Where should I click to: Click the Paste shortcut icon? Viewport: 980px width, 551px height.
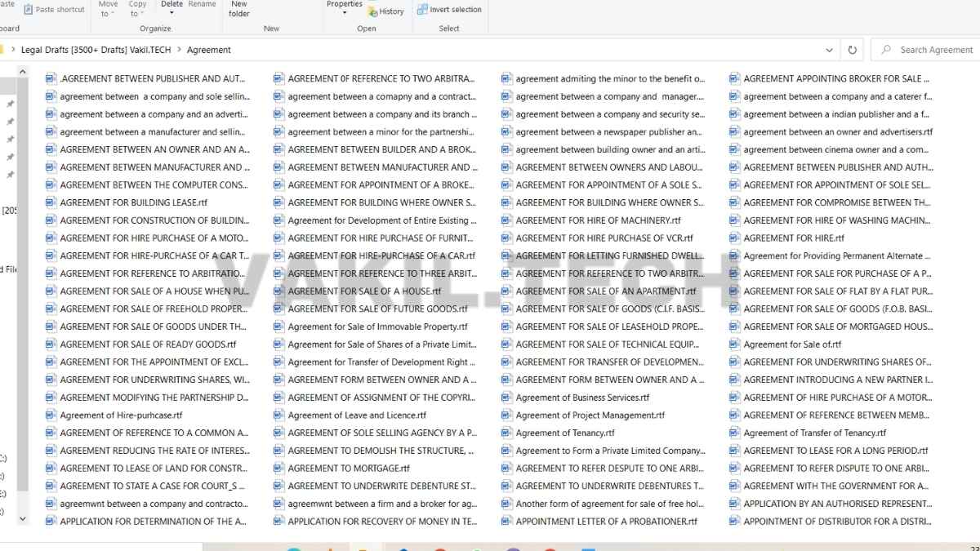click(29, 10)
